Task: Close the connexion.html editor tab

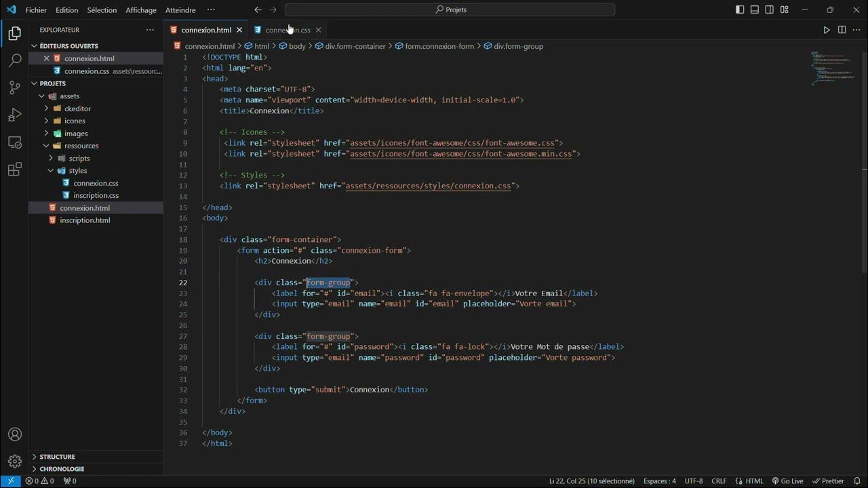Action: pos(239,30)
